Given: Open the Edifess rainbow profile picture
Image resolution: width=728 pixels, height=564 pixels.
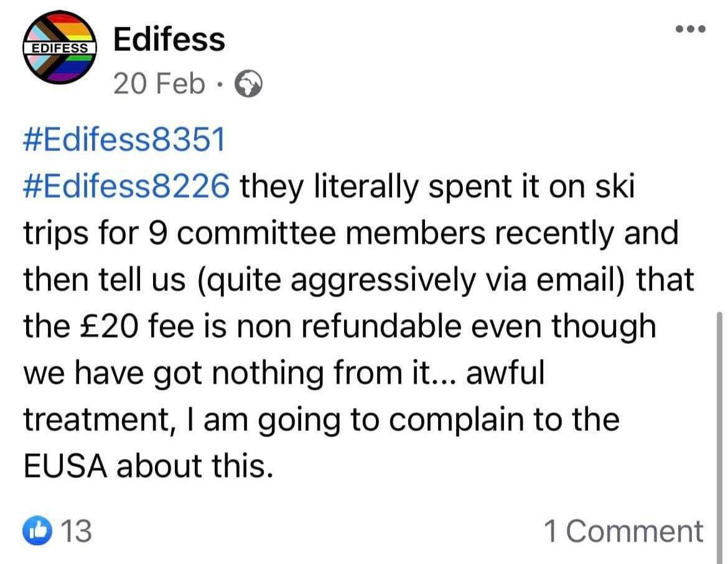Looking at the screenshot, I should click(x=60, y=47).
